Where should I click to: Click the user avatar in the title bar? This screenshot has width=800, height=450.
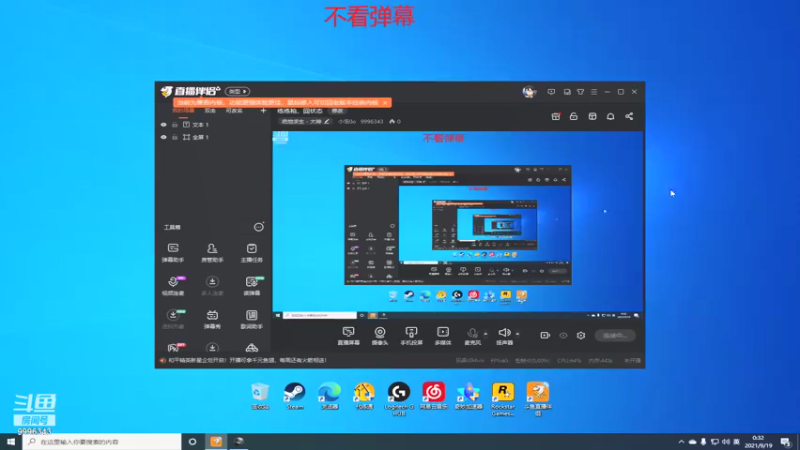coord(529,92)
